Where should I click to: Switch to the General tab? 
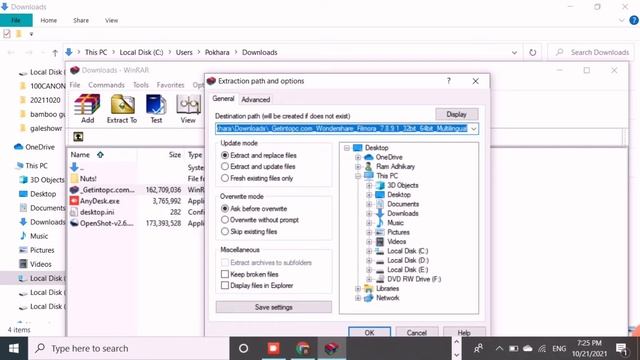click(223, 99)
